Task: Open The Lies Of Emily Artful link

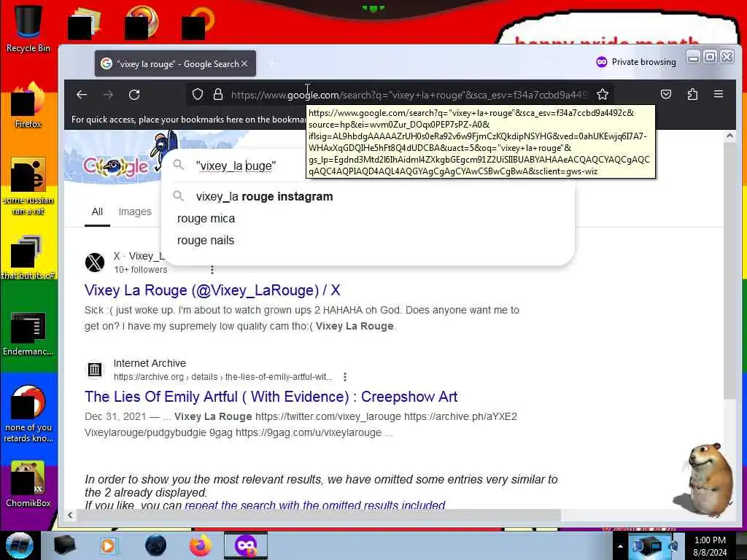Action: [271, 397]
